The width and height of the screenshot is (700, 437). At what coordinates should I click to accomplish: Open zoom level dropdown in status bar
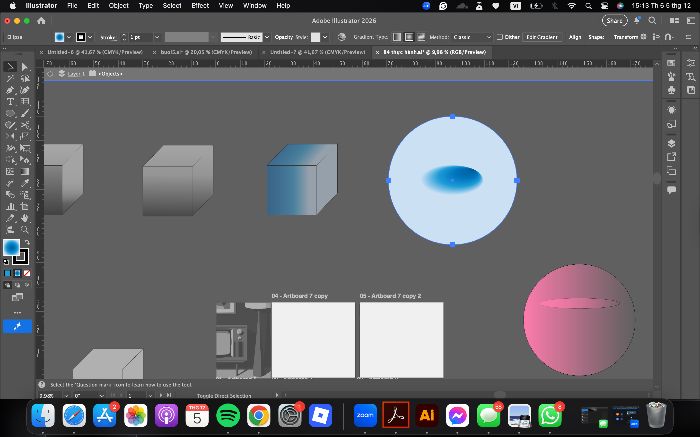point(67,395)
